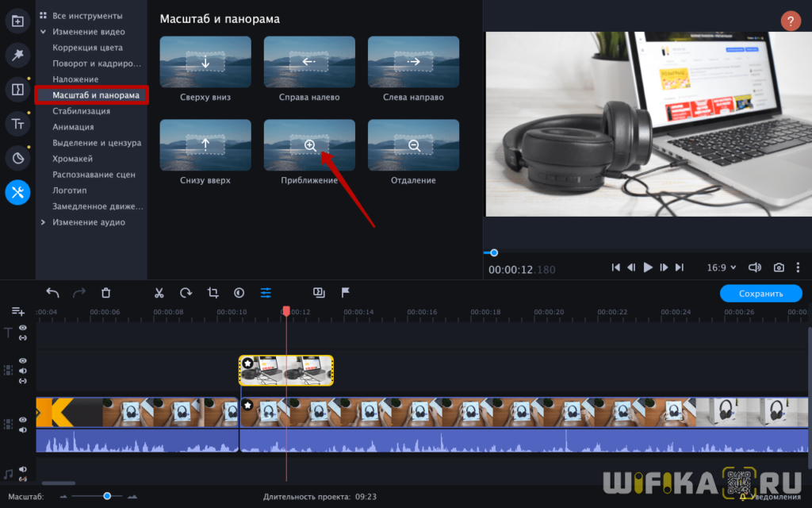Click the Сохранить button

pos(760,294)
